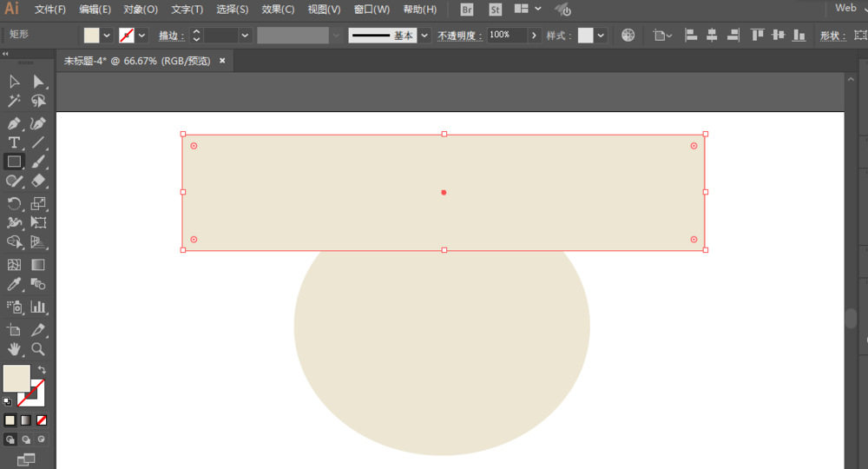Open the 文件(F) menu

point(49,10)
